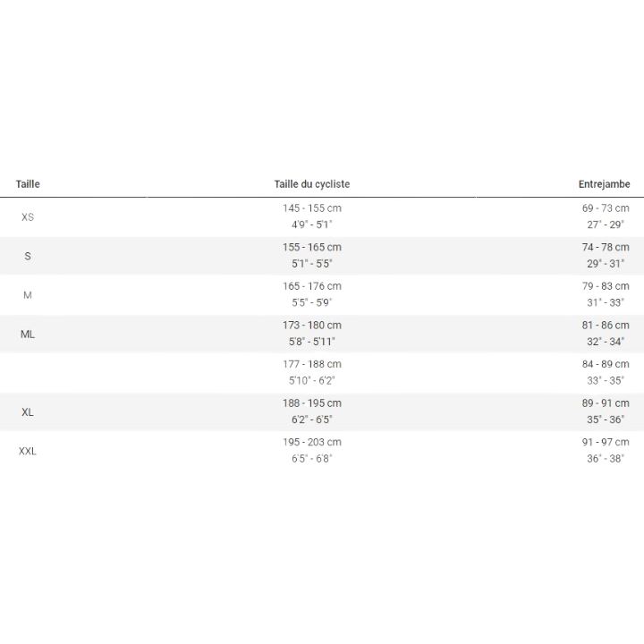Image resolution: width=644 pixels, height=644 pixels.
Task: Select the XXL size row label
Action: coord(28,452)
